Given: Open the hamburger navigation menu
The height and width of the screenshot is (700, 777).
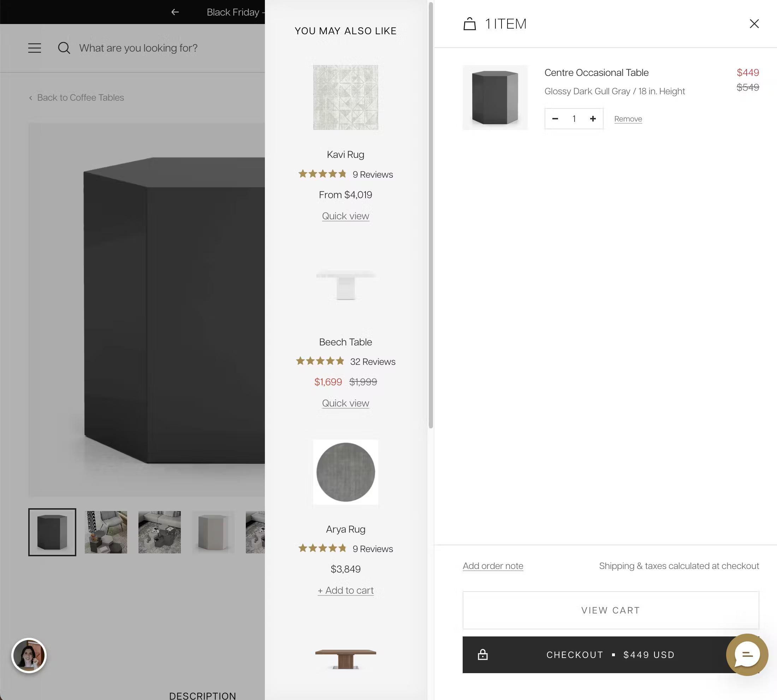Looking at the screenshot, I should pos(34,48).
